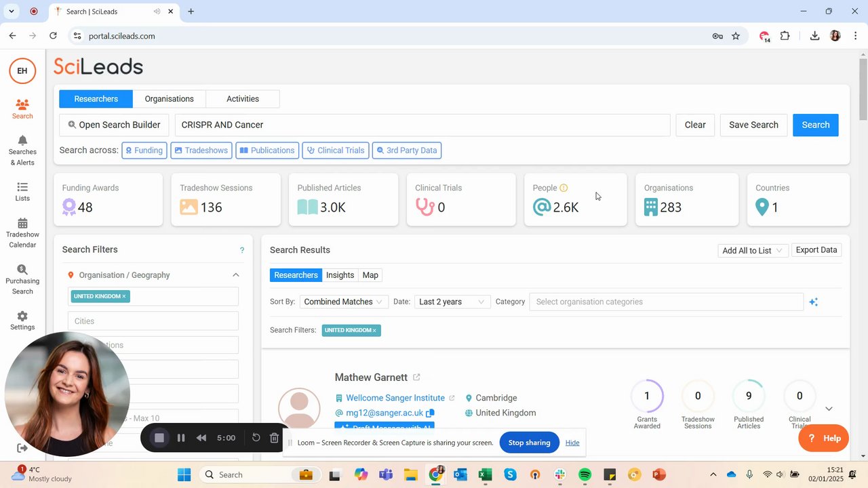The width and height of the screenshot is (868, 488).
Task: Show hidden system tray icons
Action: [713, 474]
